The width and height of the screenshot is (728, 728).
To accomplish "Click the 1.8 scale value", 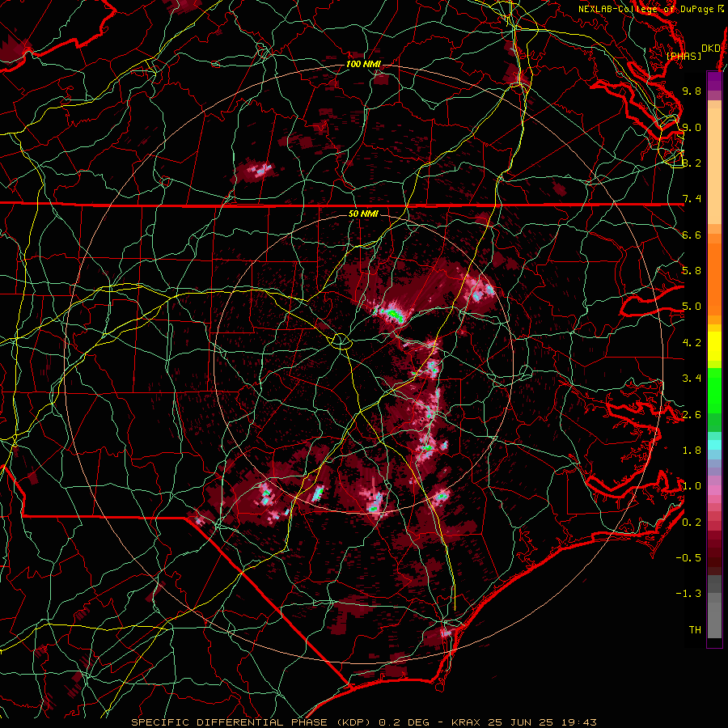I will point(692,451).
